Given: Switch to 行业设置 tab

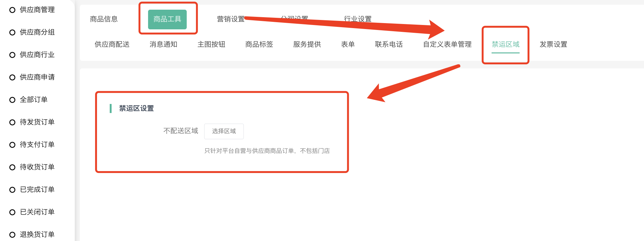Looking at the screenshot, I should [358, 19].
